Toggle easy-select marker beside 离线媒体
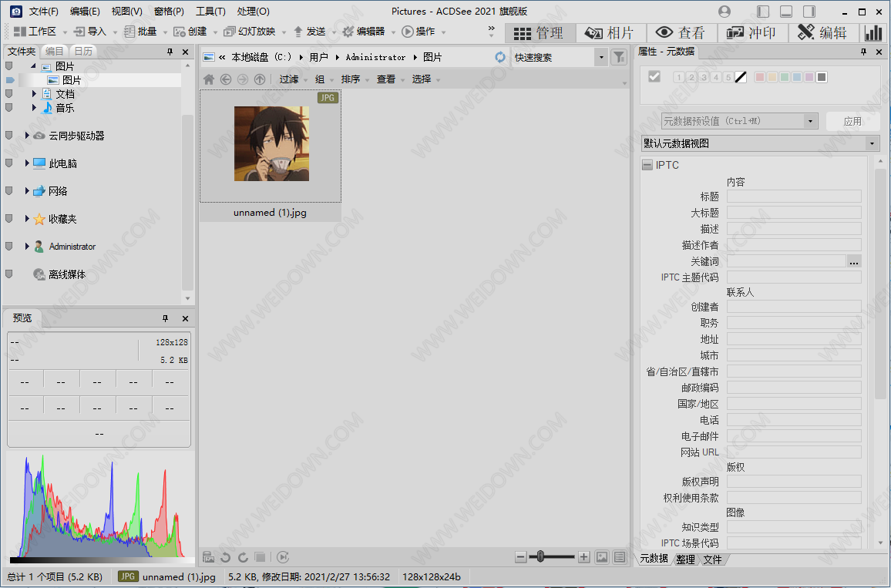This screenshot has width=891, height=588. [9, 274]
